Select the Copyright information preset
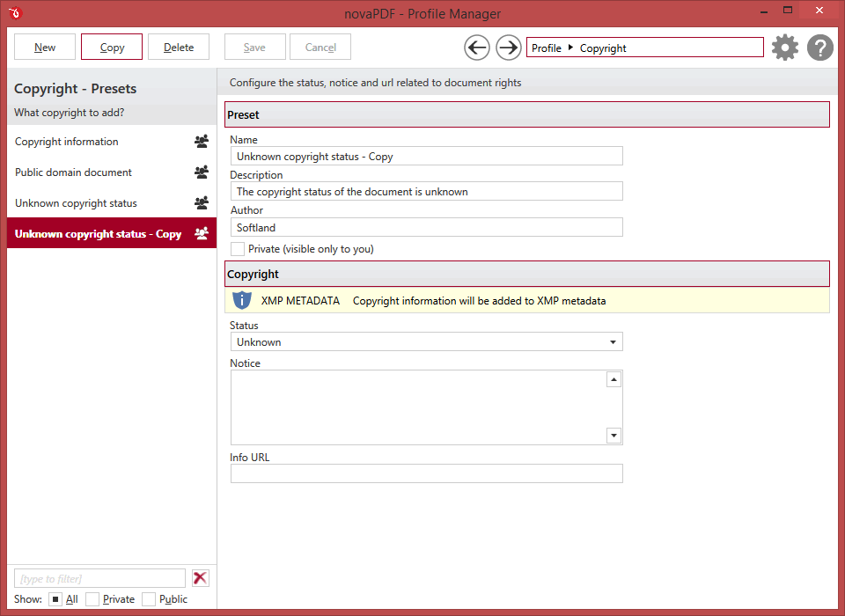 pos(112,141)
